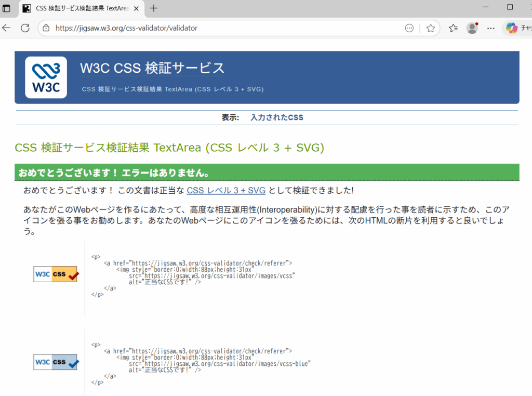Click the ellipsis icon inside address bar
The width and height of the screenshot is (532, 396).
click(409, 28)
